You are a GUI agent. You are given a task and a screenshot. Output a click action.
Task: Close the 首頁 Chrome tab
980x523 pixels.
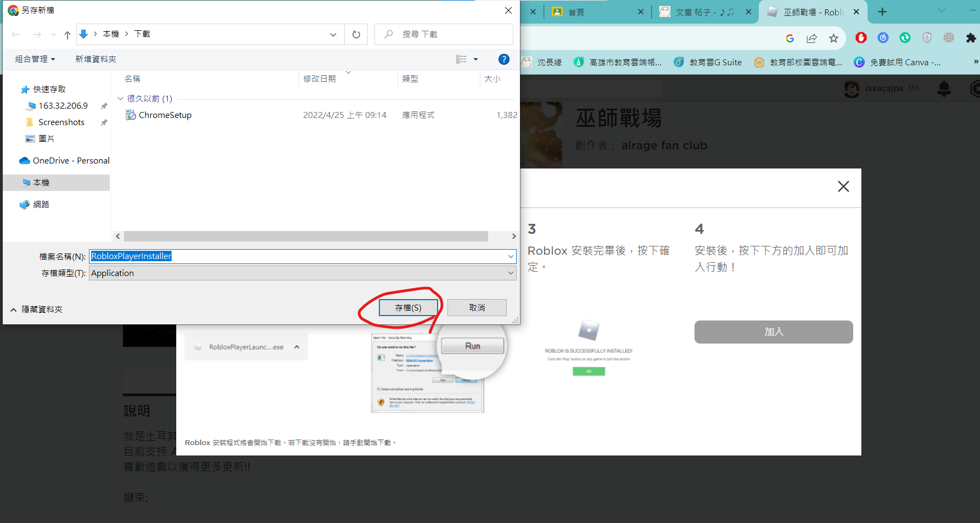[x=641, y=12]
